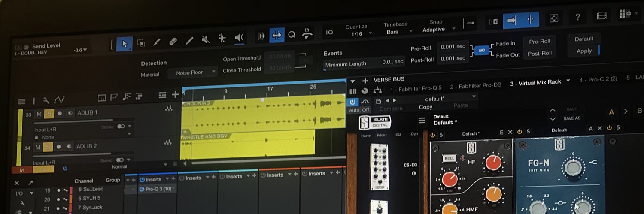Open the question mark help icon
The width and height of the screenshot is (644, 214).
point(577,18)
